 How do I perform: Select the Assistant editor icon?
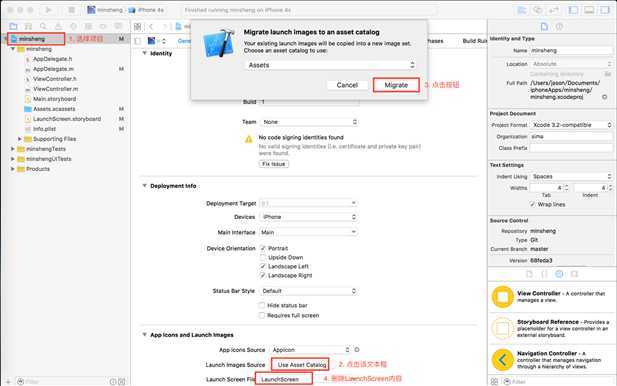[x=538, y=10]
